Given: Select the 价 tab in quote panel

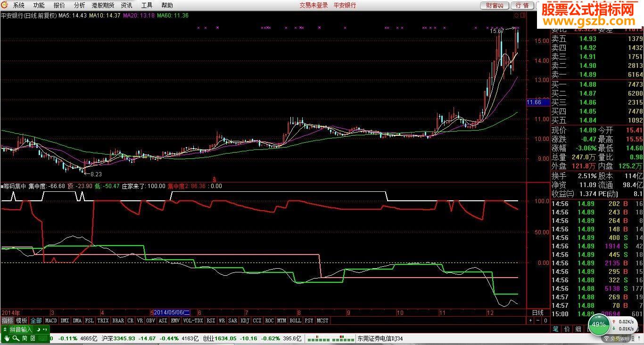Looking at the screenshot, I should coord(567,329).
